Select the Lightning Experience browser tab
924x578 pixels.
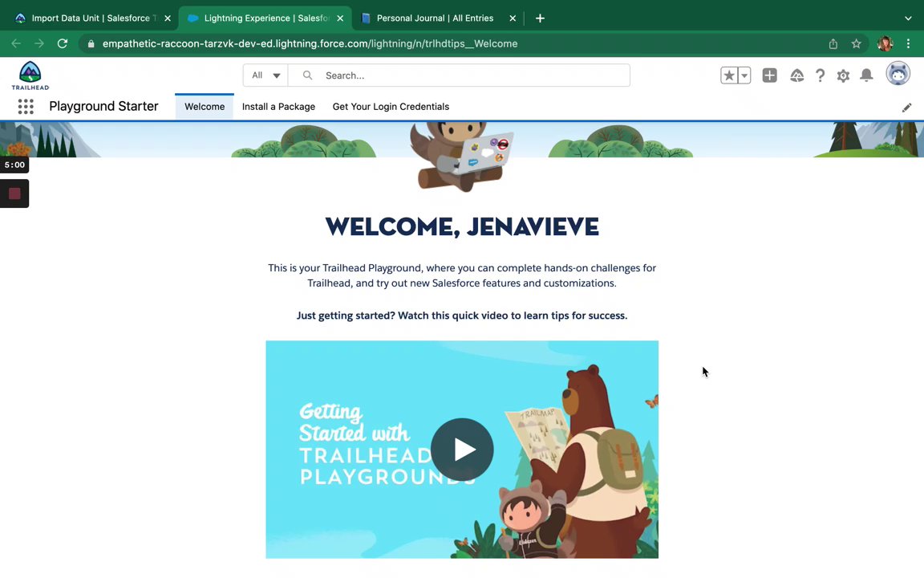tap(265, 18)
